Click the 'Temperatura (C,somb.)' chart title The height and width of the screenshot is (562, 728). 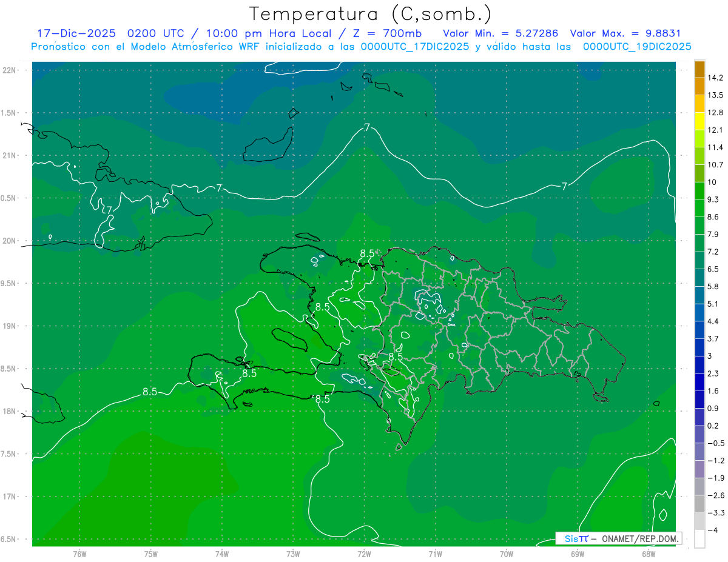371,14
